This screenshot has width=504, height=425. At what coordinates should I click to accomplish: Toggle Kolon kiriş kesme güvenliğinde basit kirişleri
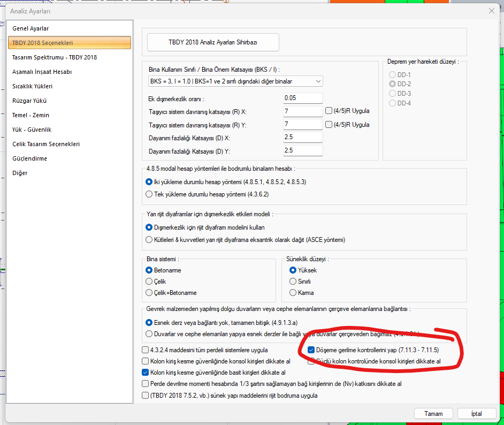click(x=146, y=373)
